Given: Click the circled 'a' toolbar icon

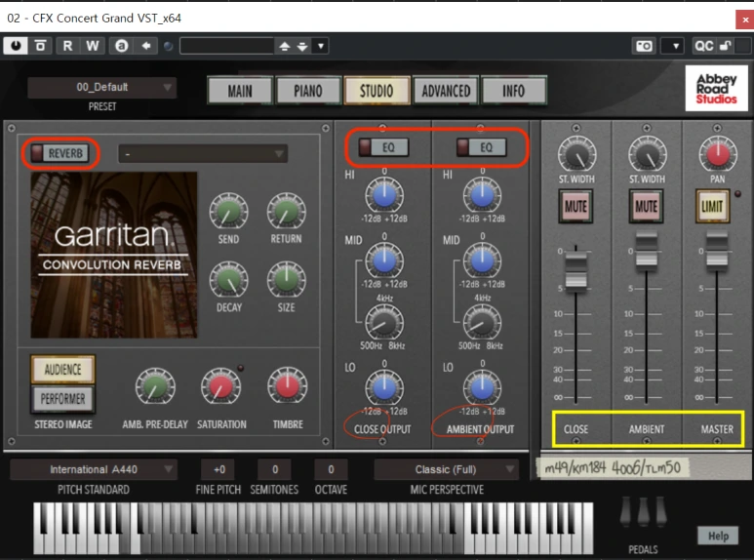Looking at the screenshot, I should (121, 46).
